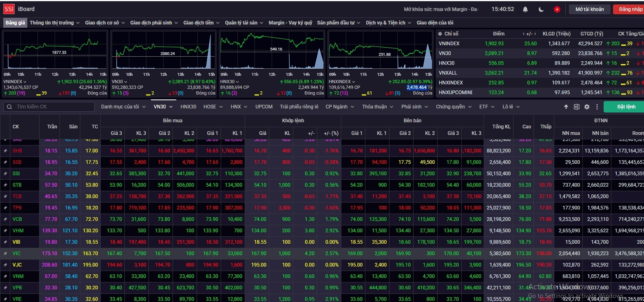The width and height of the screenshot is (644, 302).
Task: Change language via the Vietnam flag icon
Action: click(557, 9)
